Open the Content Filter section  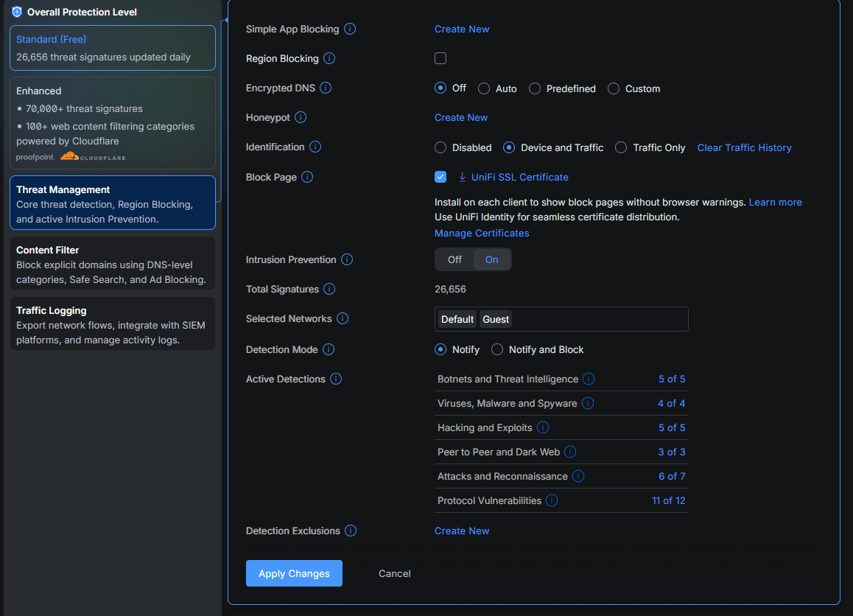[x=113, y=263]
